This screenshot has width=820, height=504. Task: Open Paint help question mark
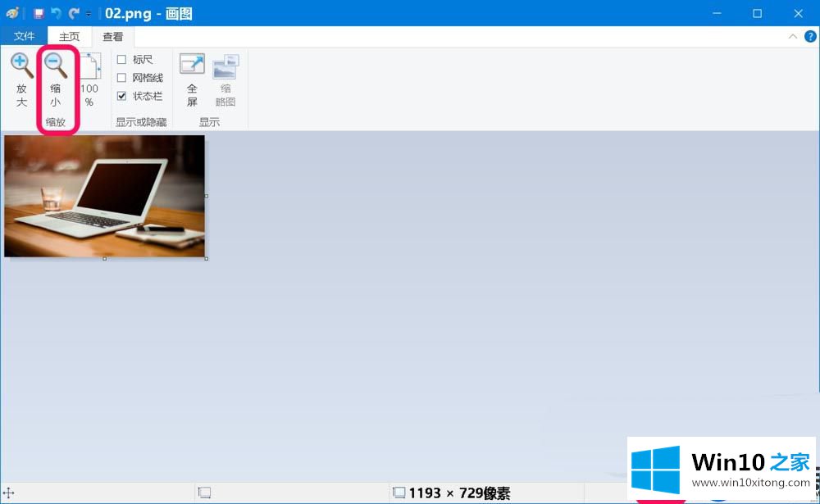point(810,36)
